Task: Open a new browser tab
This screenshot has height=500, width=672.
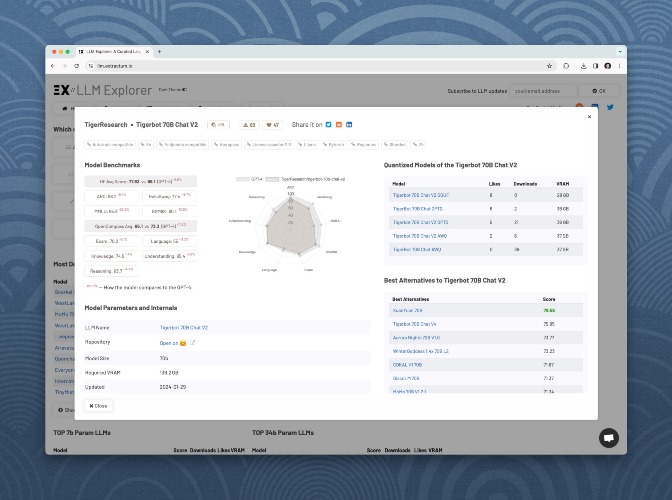Action: [159, 52]
